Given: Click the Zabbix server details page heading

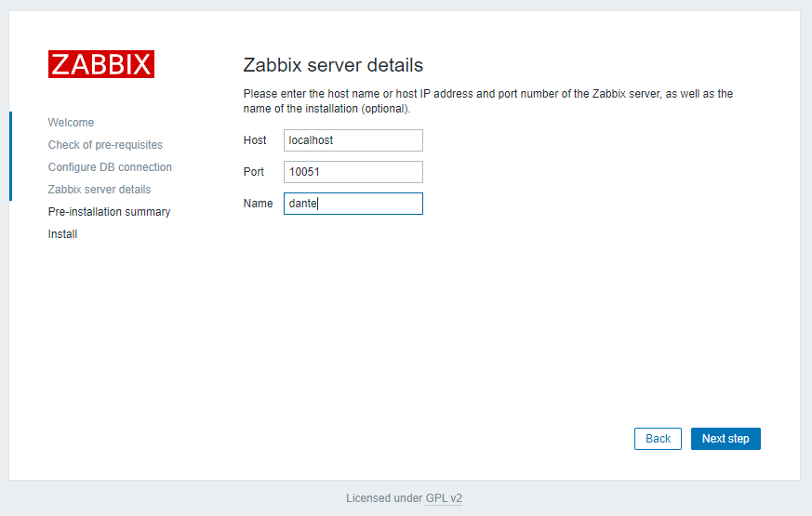Looking at the screenshot, I should coord(332,65).
